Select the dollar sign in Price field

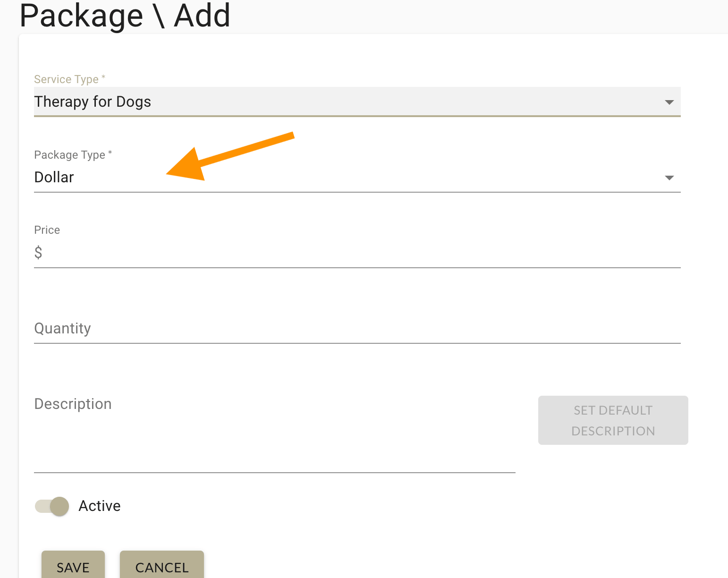point(39,253)
